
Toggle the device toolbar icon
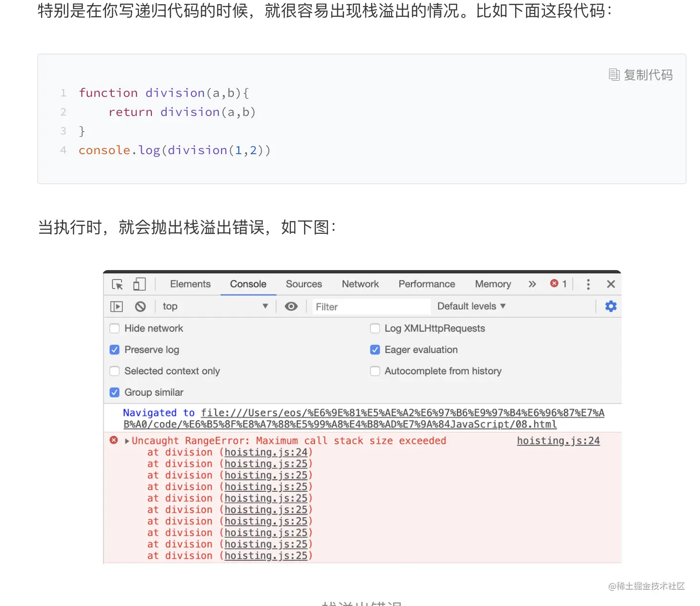tap(139, 284)
